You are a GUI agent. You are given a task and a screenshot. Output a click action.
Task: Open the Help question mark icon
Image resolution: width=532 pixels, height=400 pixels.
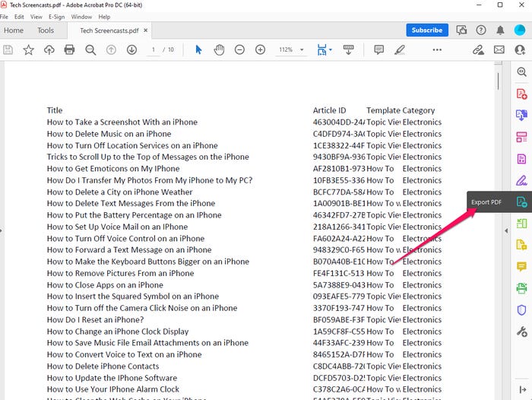tap(481, 30)
